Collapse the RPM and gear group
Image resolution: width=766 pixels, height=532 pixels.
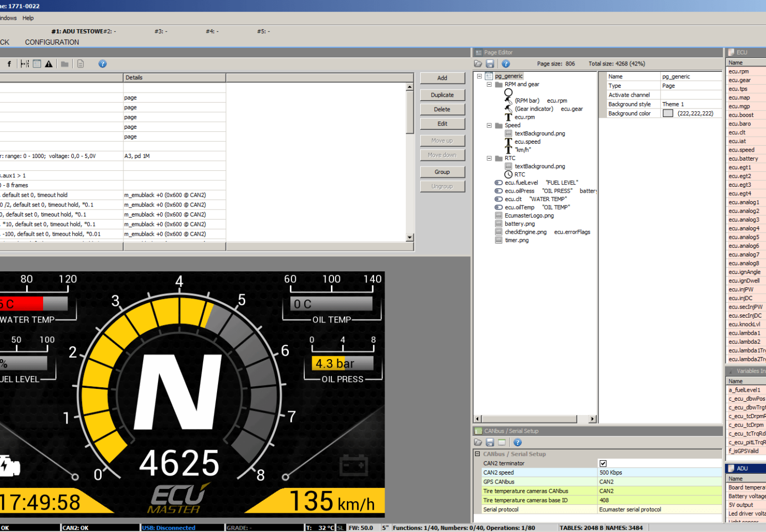pyautogui.click(x=489, y=85)
